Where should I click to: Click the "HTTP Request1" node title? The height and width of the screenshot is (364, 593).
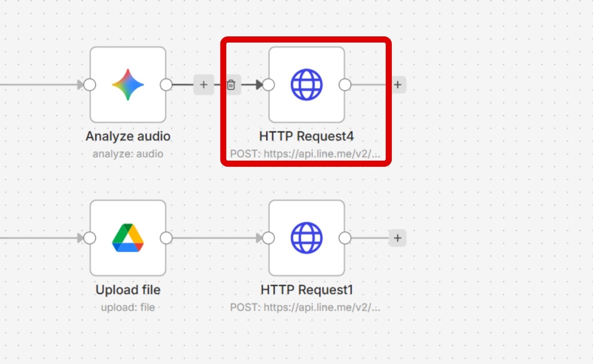[x=306, y=290]
